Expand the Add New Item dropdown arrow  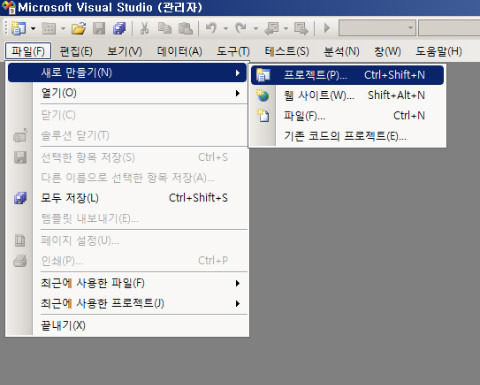point(63,28)
